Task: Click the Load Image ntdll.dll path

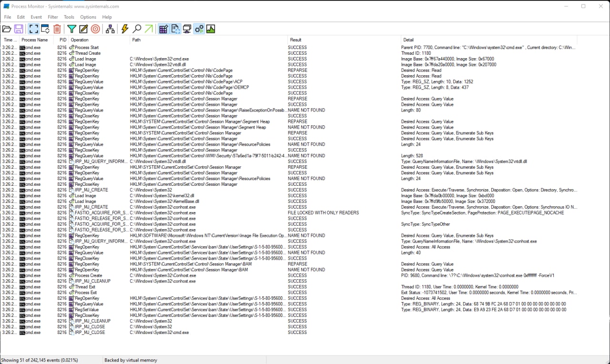Action: (x=158, y=65)
